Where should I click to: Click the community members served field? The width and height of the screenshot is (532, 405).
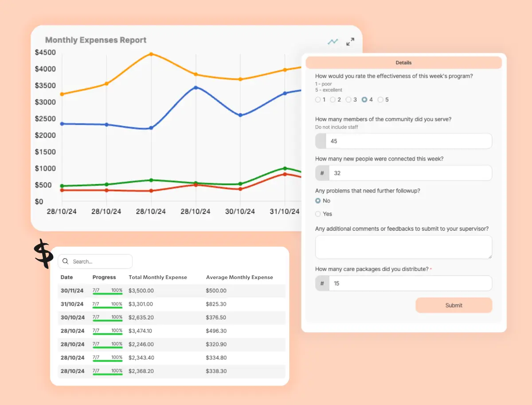(x=408, y=141)
